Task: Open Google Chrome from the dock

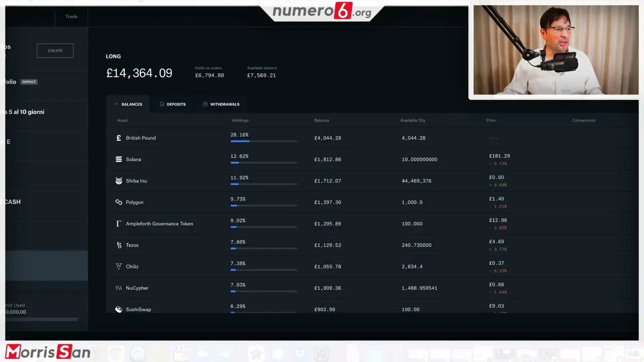Action: point(116,354)
